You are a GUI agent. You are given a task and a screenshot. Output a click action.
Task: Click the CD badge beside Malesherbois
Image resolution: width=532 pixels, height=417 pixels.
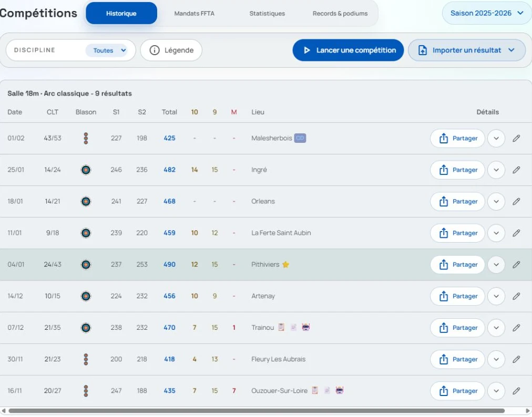[300, 138]
